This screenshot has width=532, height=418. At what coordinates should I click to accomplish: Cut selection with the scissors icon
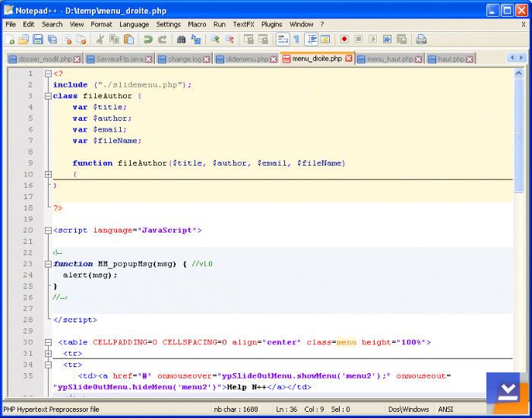pyautogui.click(x=100, y=40)
